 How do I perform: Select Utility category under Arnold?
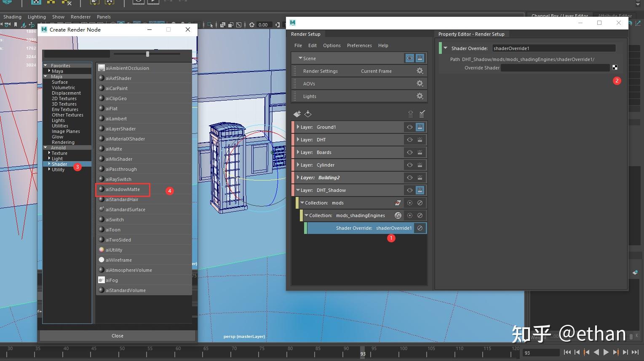pos(58,170)
